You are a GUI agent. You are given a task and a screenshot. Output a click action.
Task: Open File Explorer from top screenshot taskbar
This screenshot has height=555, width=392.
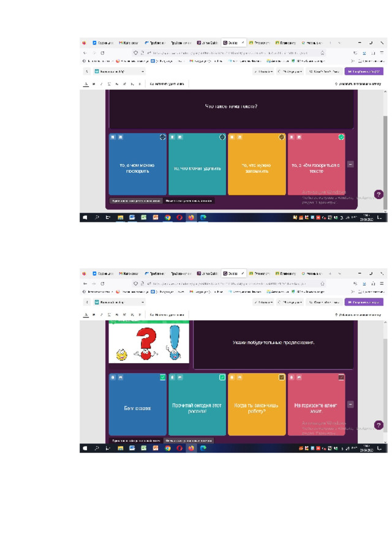click(120, 217)
